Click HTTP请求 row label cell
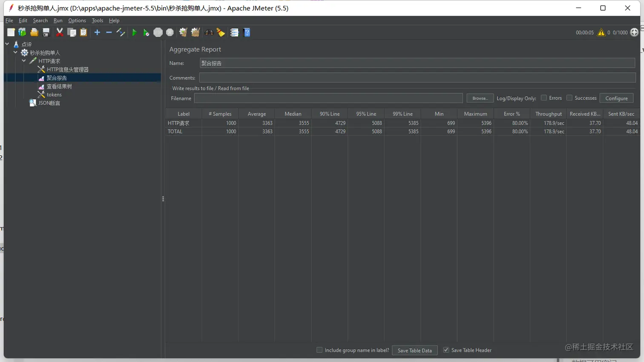644x362 pixels. coord(184,123)
